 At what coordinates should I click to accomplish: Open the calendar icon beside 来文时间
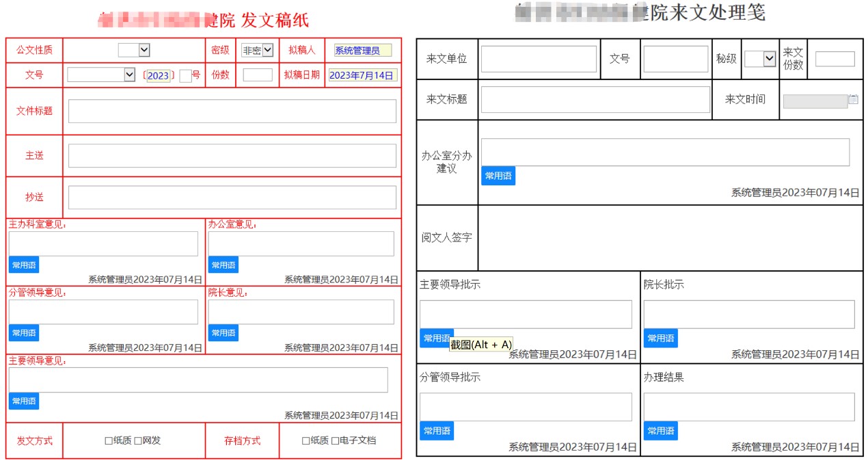point(853,99)
